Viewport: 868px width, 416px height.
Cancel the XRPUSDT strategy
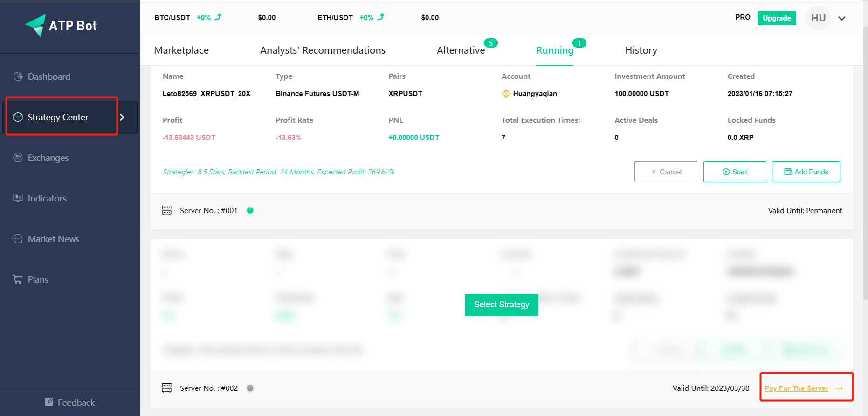tap(666, 172)
